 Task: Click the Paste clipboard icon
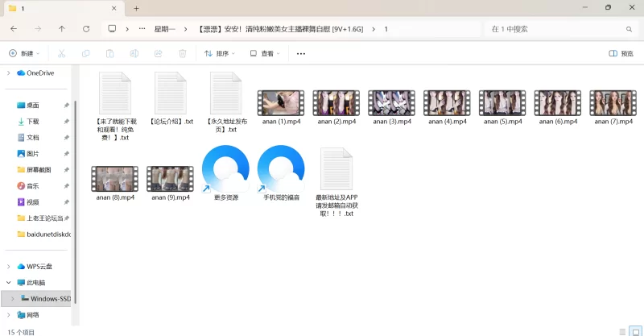point(109,53)
